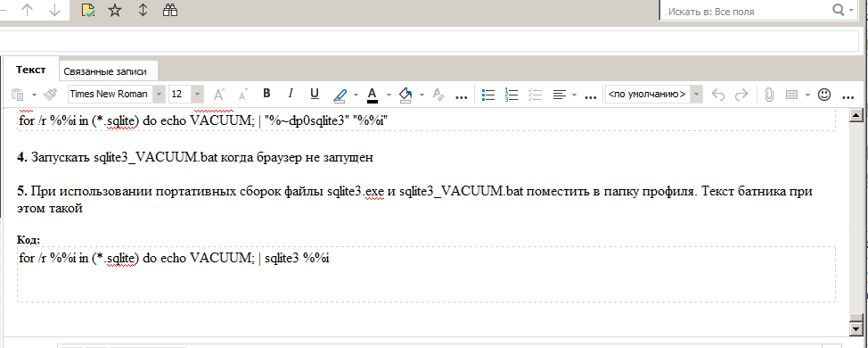
Task: Toggle underline formatting
Action: coord(315,94)
